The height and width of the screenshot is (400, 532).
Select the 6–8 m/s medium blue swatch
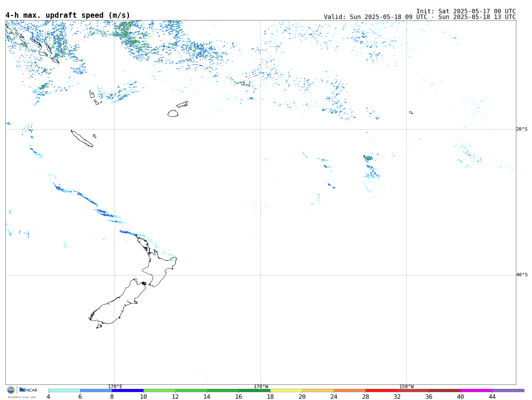click(96, 391)
